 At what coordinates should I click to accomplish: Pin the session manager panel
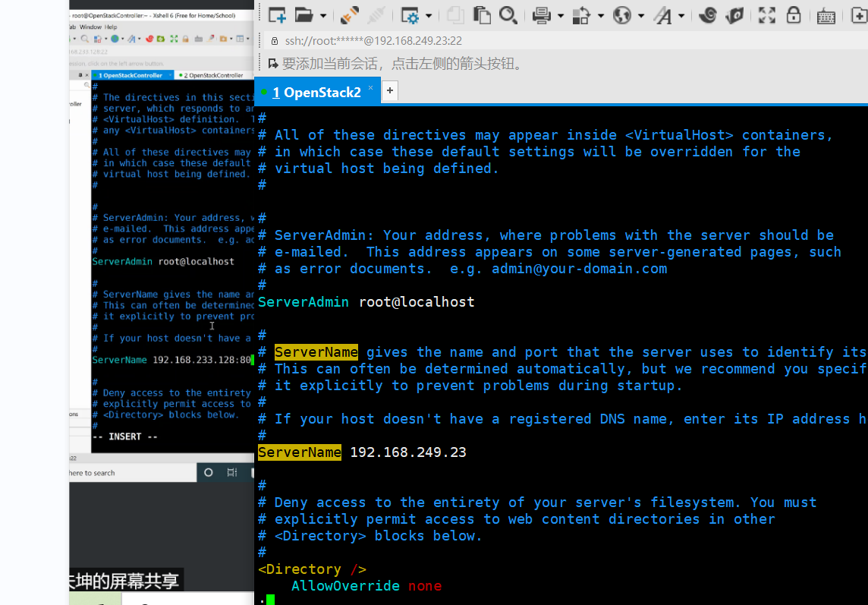[80, 74]
